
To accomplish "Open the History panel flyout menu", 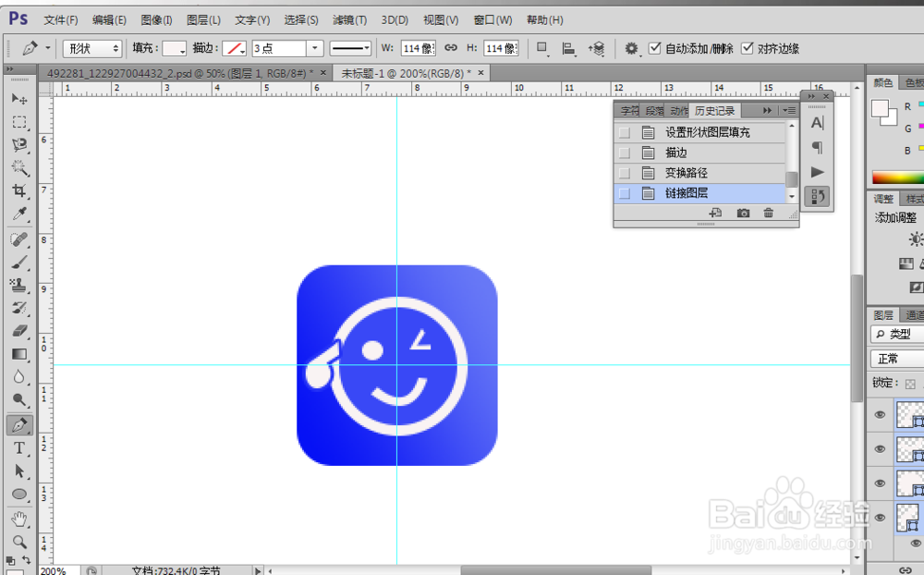I will (x=788, y=110).
